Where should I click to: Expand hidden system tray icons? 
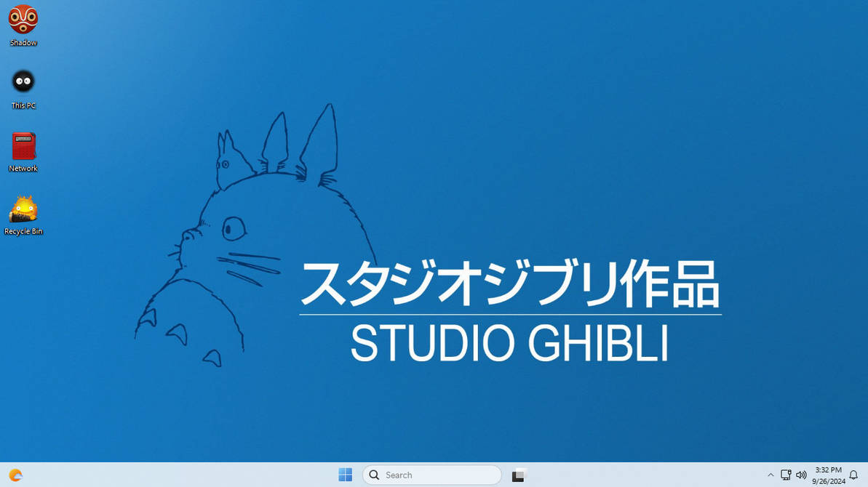[771, 475]
